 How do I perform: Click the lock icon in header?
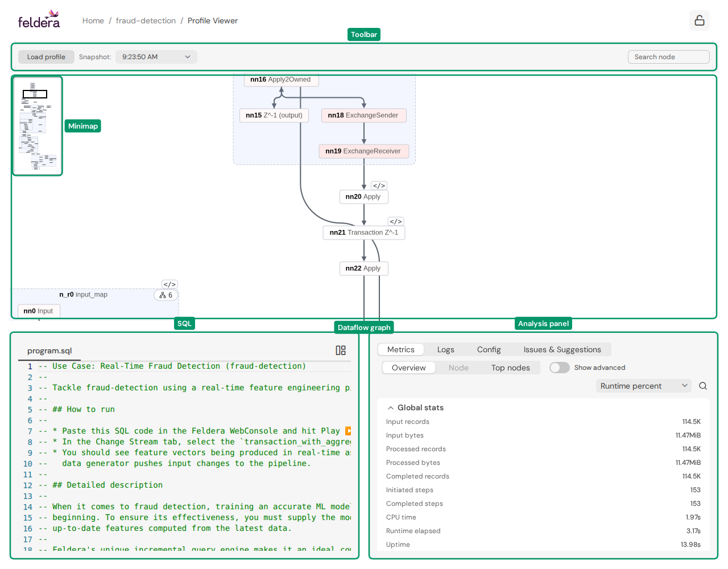pos(700,20)
